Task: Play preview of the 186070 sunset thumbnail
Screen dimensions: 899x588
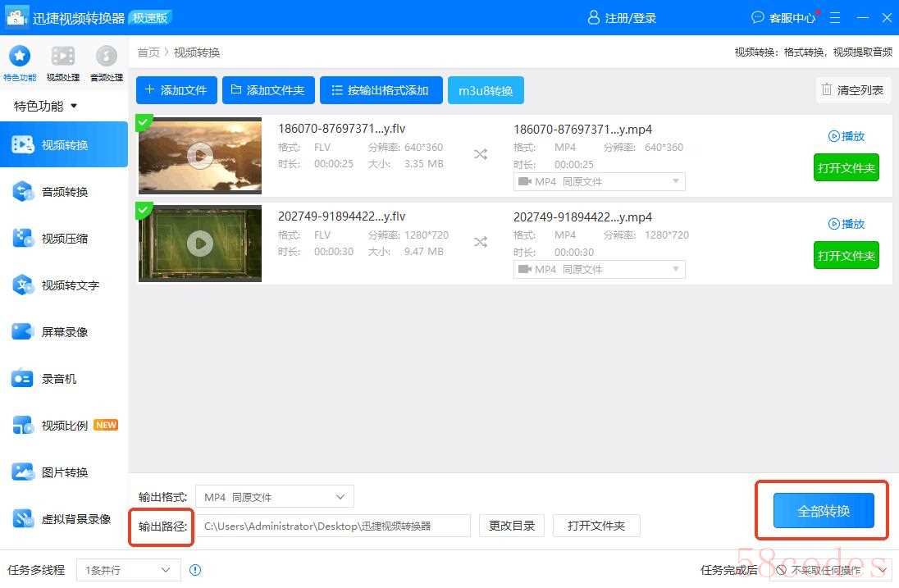Action: [x=200, y=155]
